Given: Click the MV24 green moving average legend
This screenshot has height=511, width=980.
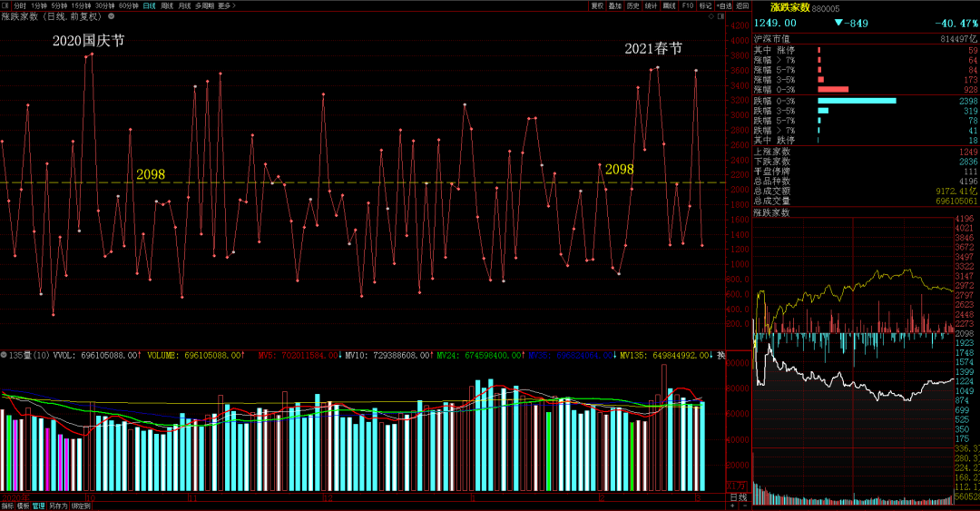Looking at the screenshot, I should pyautogui.click(x=479, y=355).
